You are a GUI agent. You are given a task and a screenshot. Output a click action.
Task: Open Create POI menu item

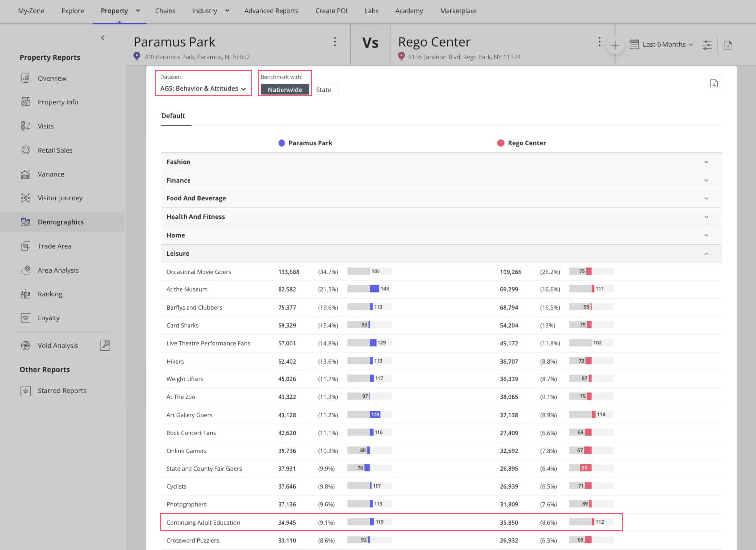[x=331, y=11]
